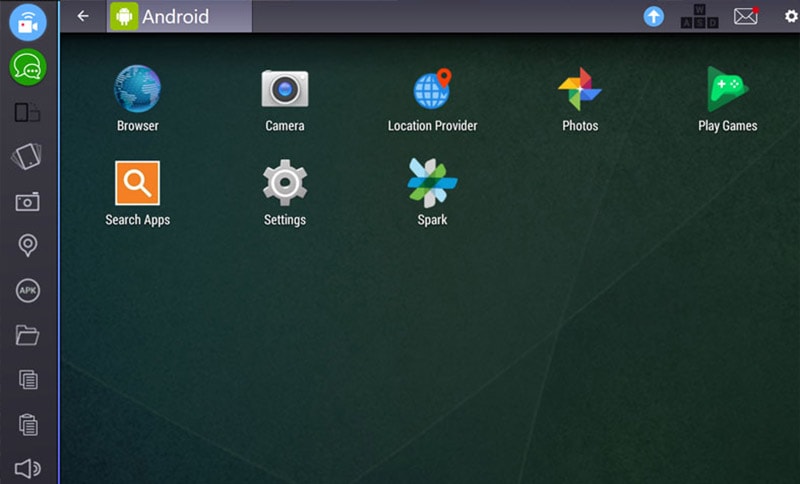This screenshot has height=484, width=800.
Task: Take a screenshot with sidebar camera icon
Action: click(x=28, y=202)
